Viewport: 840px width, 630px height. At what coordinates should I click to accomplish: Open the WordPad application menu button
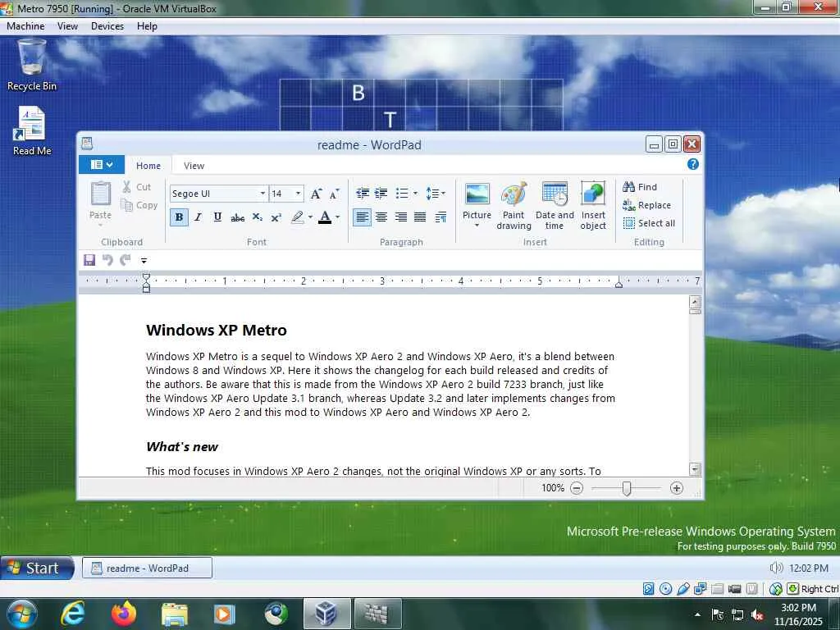click(101, 165)
